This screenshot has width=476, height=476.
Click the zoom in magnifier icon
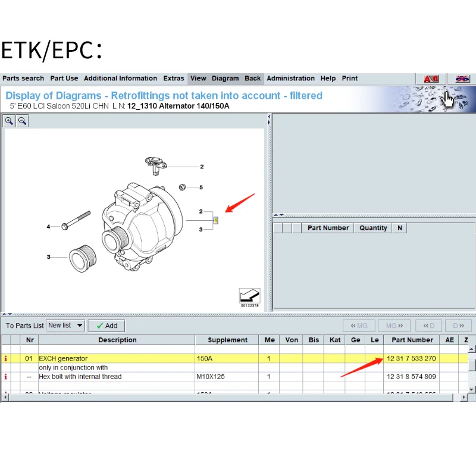tap(9, 121)
